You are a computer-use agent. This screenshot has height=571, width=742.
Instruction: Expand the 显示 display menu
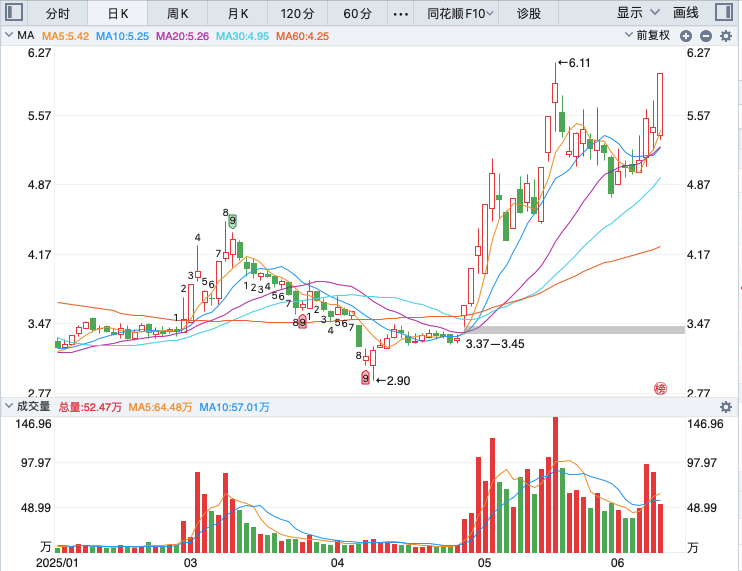637,13
